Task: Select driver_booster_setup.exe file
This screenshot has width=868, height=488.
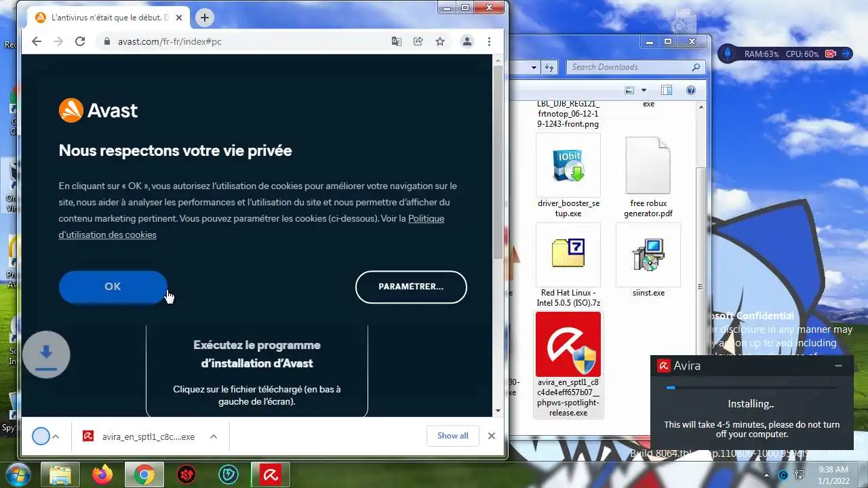Action: pyautogui.click(x=568, y=176)
